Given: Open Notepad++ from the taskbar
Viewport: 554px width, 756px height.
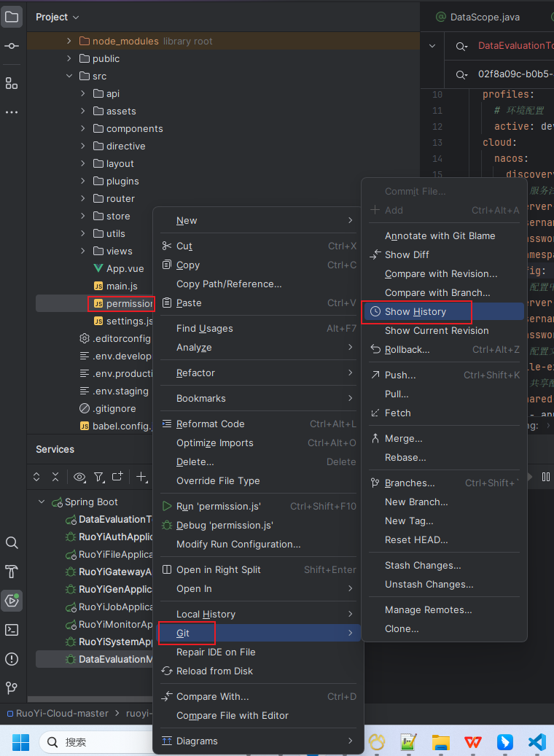Looking at the screenshot, I should (408, 742).
